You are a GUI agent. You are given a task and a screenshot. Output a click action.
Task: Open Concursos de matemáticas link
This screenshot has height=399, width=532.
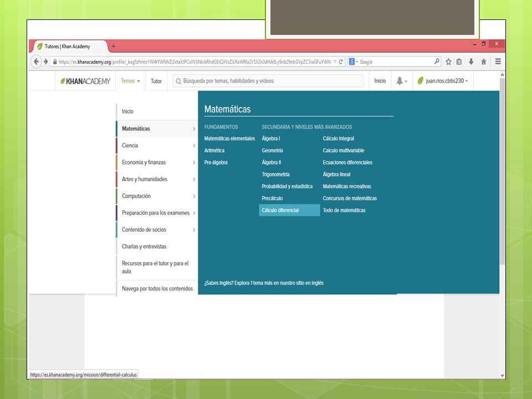[x=350, y=198]
